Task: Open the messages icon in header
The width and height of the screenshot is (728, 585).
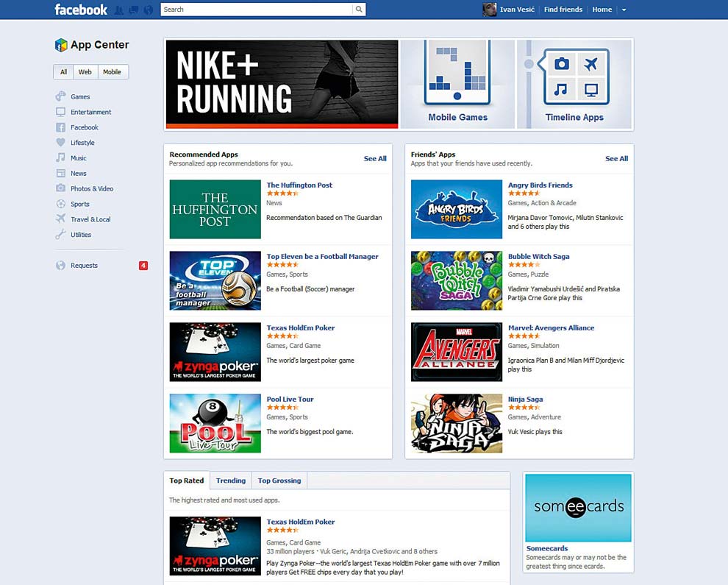Action: [x=134, y=10]
